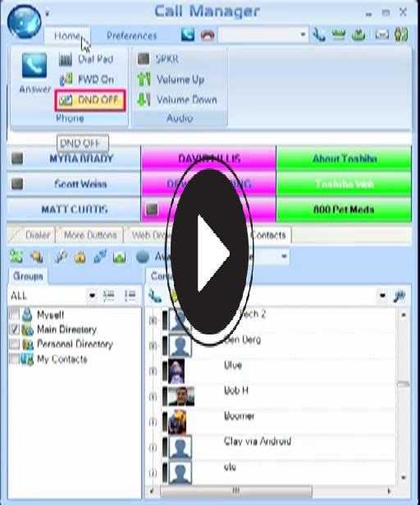Expand the presence status dropdown arrow

click(284, 257)
